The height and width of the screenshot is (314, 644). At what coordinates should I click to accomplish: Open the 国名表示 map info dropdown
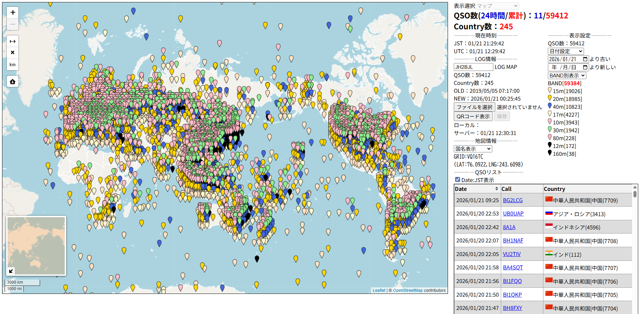pos(473,149)
